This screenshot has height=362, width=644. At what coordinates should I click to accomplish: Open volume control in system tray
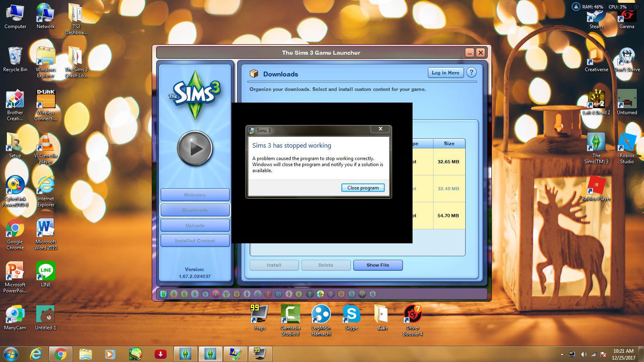pos(584,354)
